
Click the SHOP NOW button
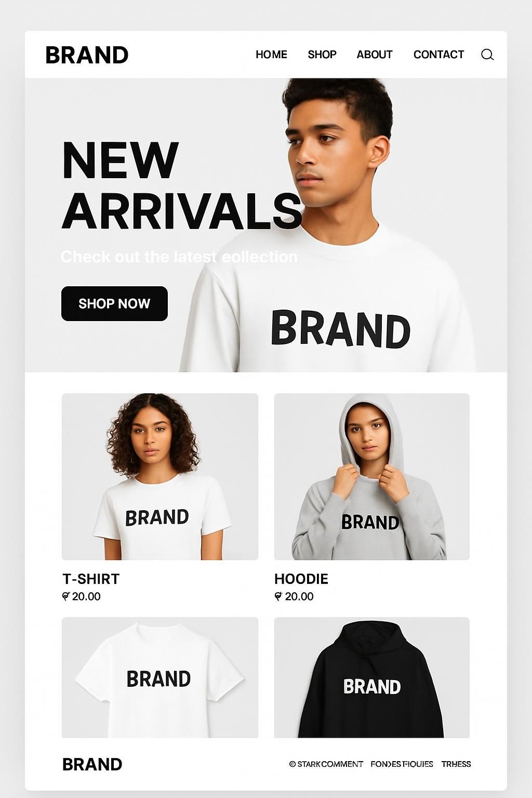pyautogui.click(x=114, y=303)
